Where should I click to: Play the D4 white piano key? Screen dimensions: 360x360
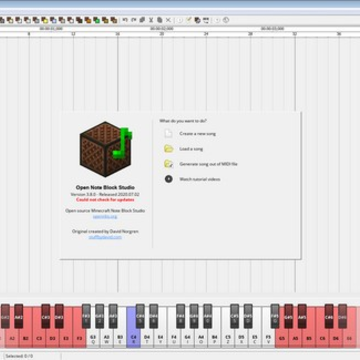[147, 337]
